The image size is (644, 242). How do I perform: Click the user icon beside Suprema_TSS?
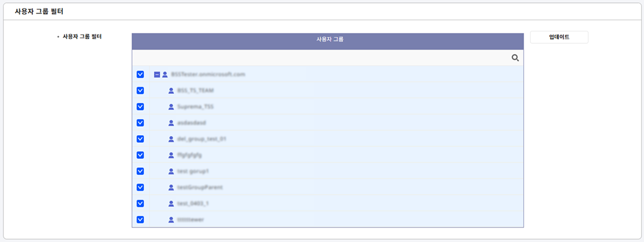pyautogui.click(x=171, y=107)
